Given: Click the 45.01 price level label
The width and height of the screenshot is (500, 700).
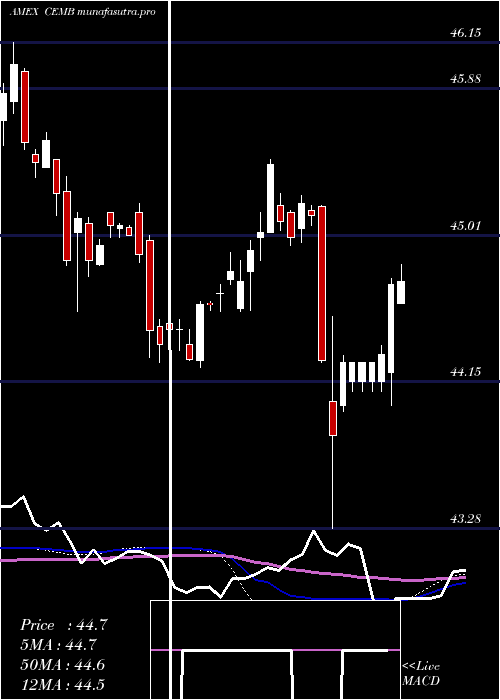Looking at the screenshot, I should 466,226.
